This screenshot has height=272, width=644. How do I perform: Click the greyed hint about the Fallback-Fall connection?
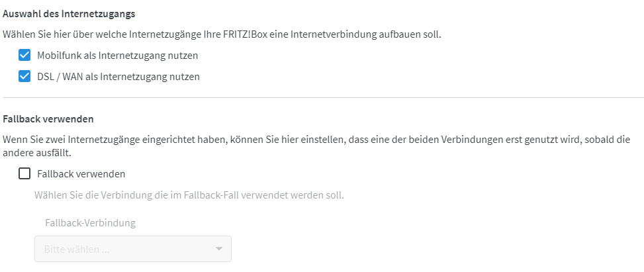[189, 195]
